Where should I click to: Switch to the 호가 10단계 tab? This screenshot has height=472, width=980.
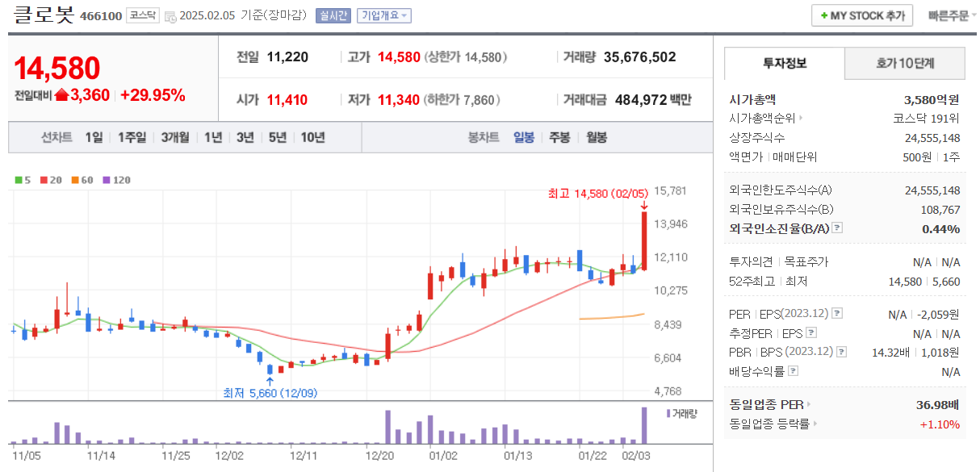tap(905, 63)
